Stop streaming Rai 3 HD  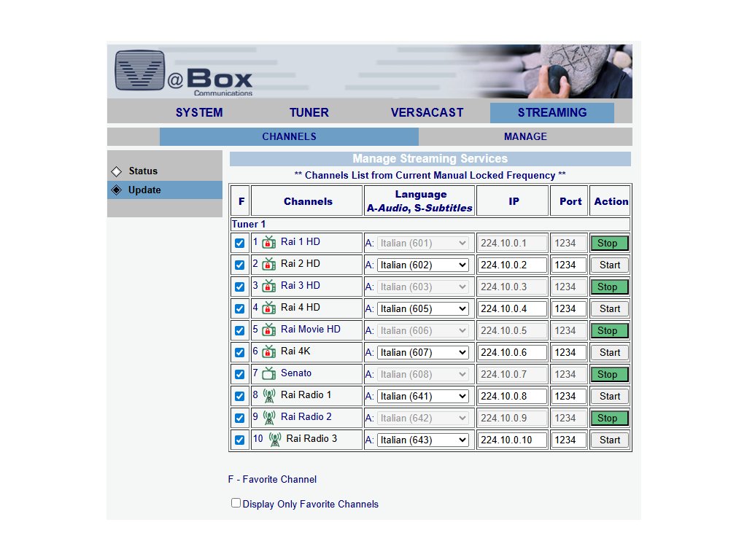click(x=609, y=287)
